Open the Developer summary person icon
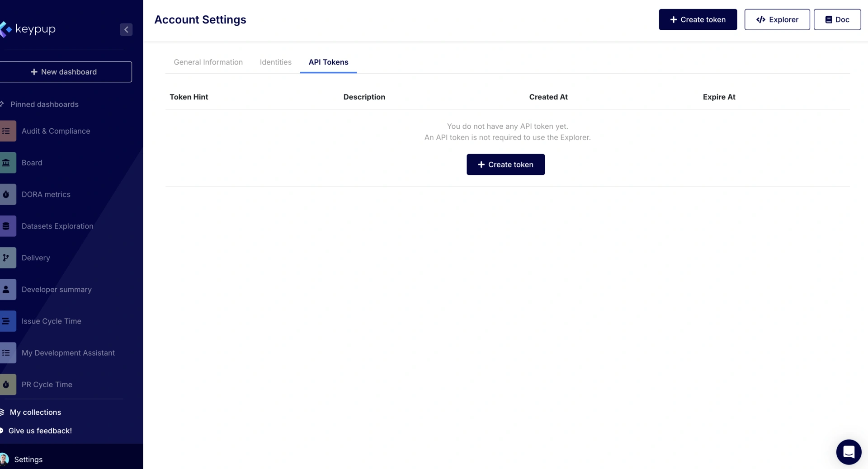This screenshot has height=469, width=868. coord(7,290)
